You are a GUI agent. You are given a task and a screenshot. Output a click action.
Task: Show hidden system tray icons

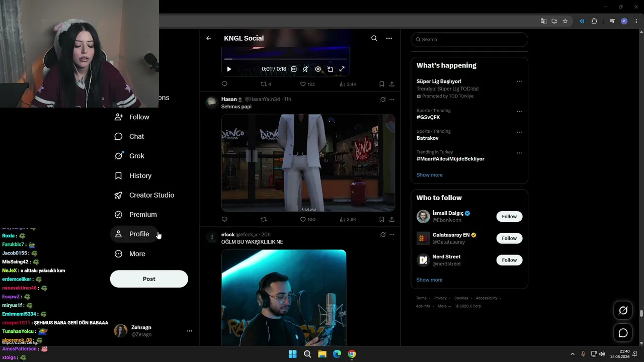pyautogui.click(x=572, y=354)
